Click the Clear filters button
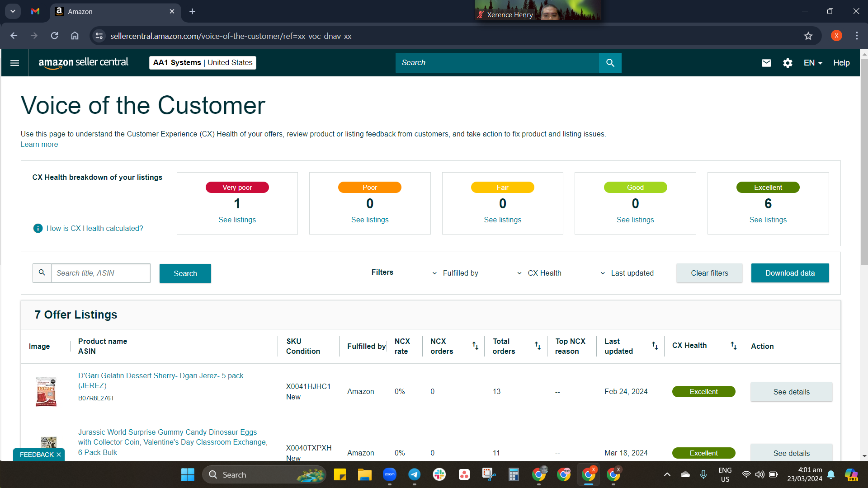 pos(709,273)
